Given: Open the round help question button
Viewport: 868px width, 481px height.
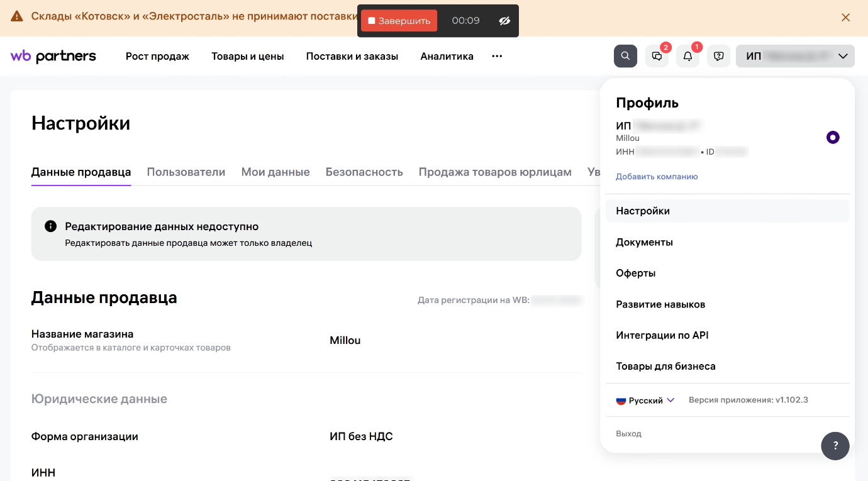Looking at the screenshot, I should tap(835, 446).
